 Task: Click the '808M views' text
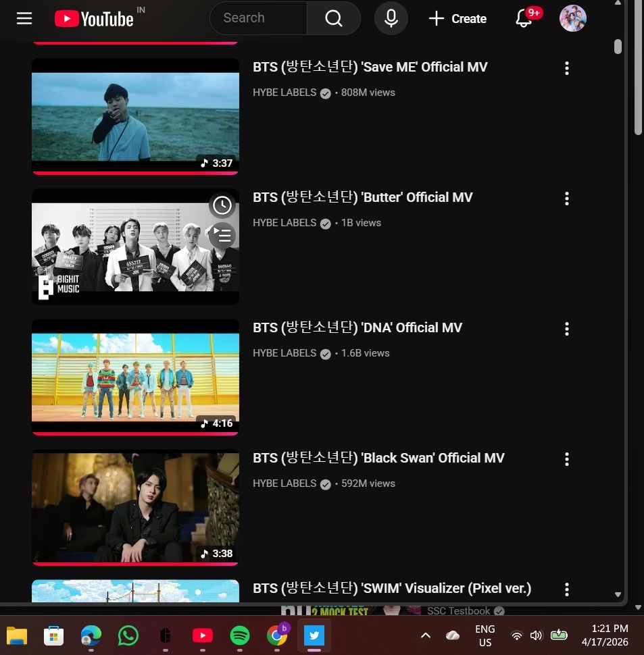368,93
